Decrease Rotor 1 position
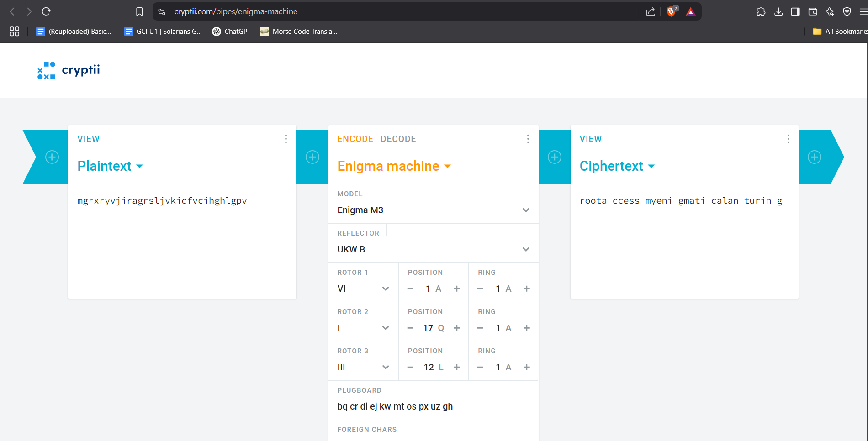Image resolution: width=868 pixels, height=441 pixels. click(x=410, y=289)
